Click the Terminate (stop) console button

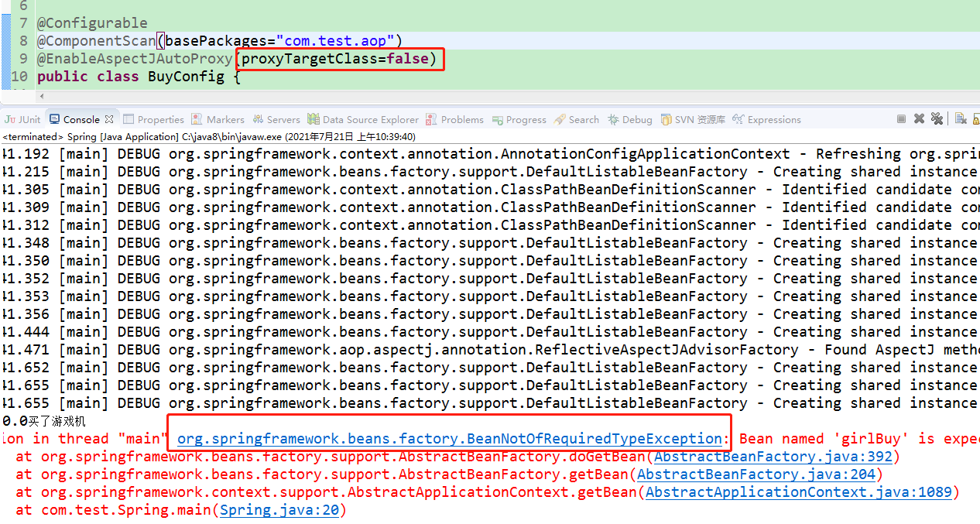point(901,119)
